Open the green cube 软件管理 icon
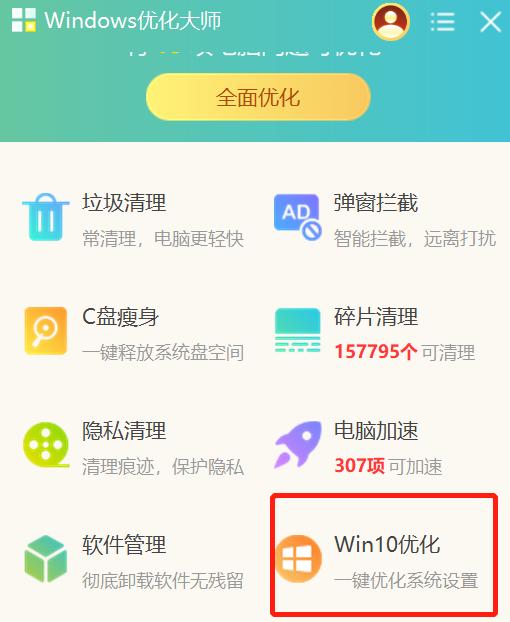The width and height of the screenshot is (510, 622). [x=46, y=559]
